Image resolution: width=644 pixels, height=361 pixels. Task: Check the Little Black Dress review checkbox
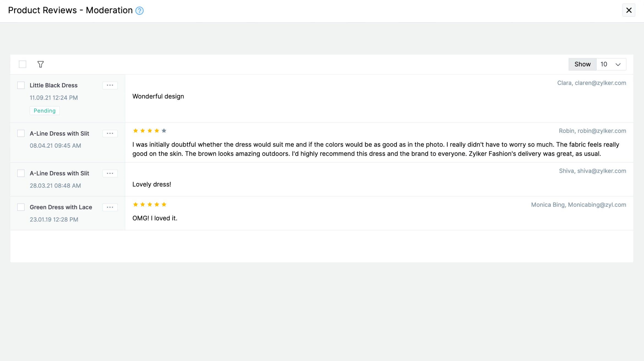click(21, 85)
